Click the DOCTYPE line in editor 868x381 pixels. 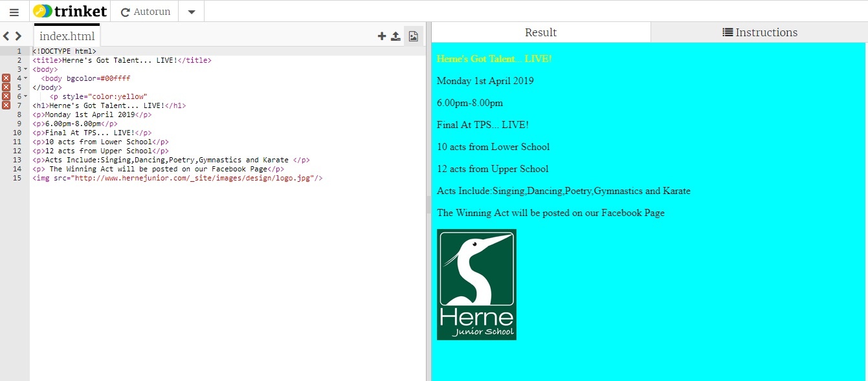64,51
